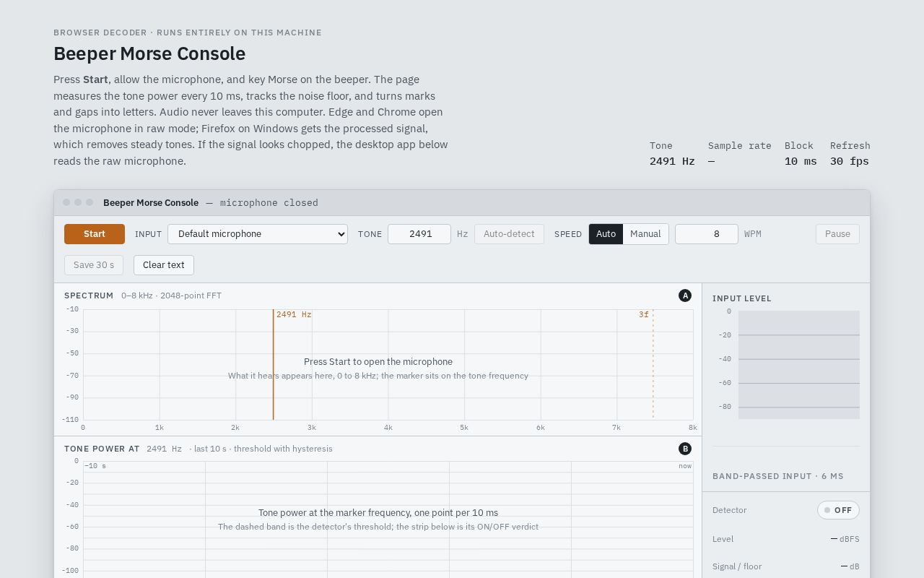The height and width of the screenshot is (578, 924).
Task: Select Auto speed mode
Action: pos(606,234)
